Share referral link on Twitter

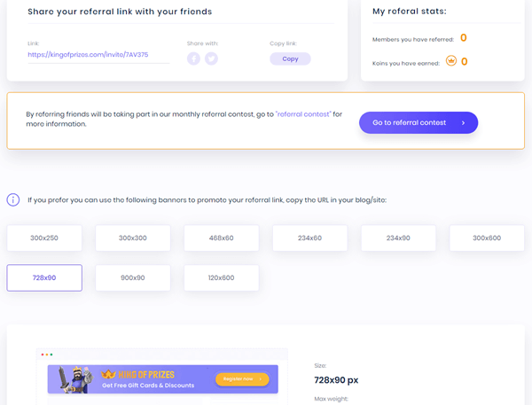coord(211,58)
